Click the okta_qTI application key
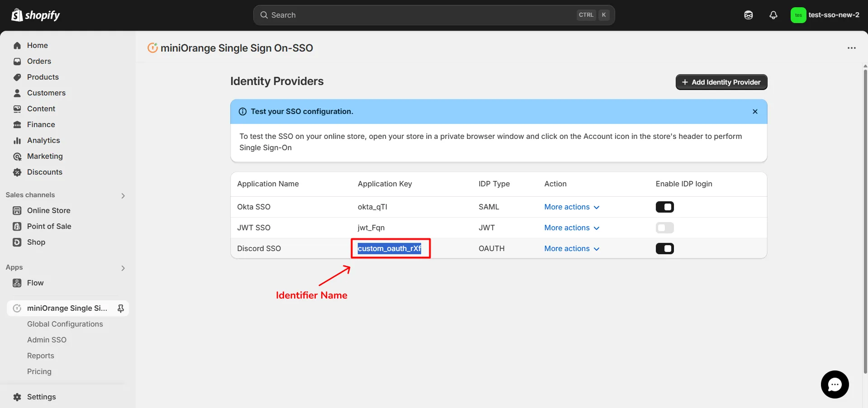Viewport: 868px width, 408px height. 372,207
